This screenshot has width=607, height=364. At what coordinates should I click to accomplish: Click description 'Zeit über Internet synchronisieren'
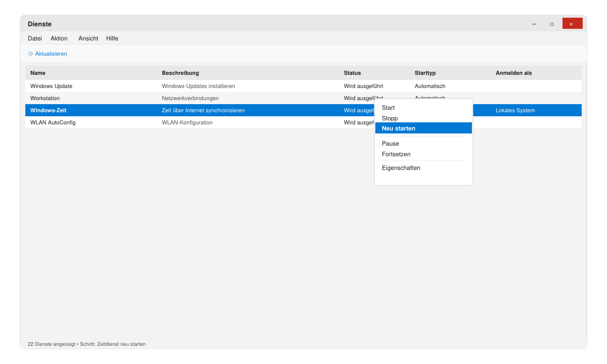pos(203,110)
